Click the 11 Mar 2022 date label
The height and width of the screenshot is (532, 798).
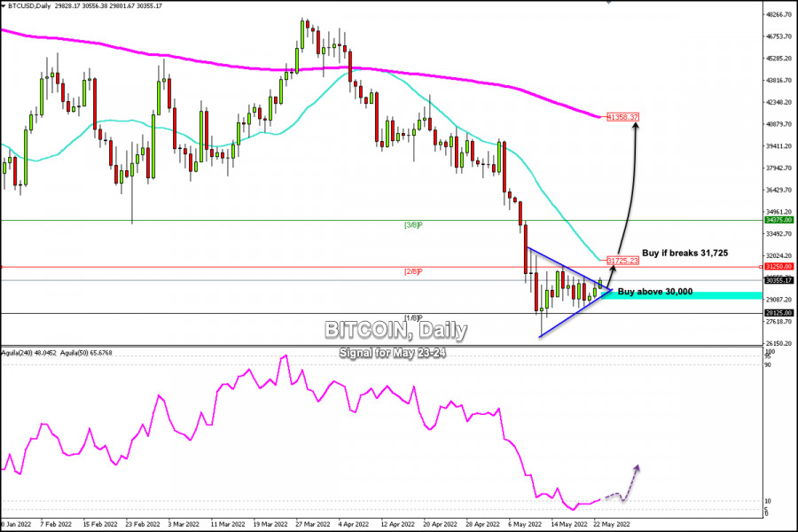[228, 524]
